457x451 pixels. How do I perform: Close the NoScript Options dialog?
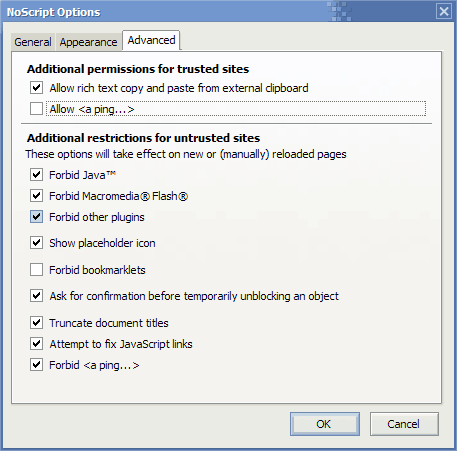click(444, 12)
